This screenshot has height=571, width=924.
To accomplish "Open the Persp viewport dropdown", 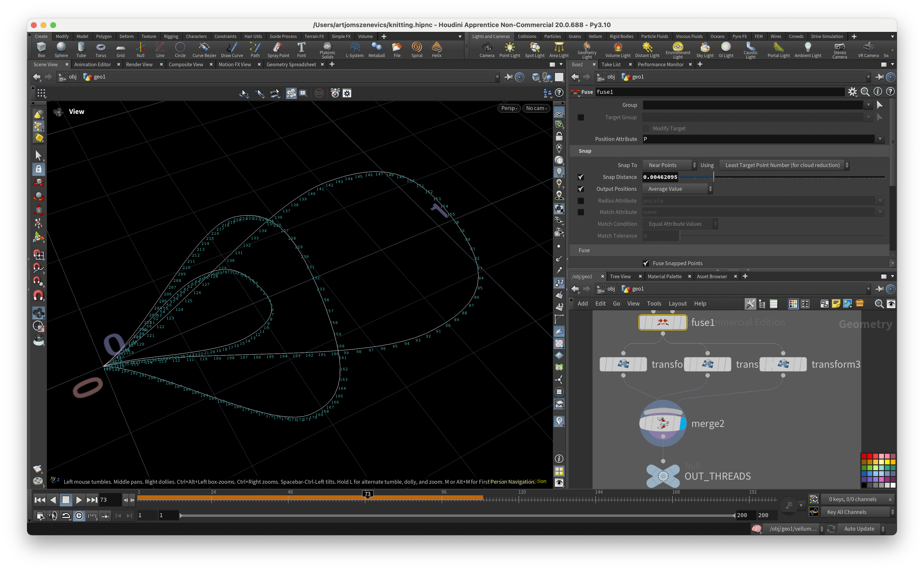I will click(509, 108).
